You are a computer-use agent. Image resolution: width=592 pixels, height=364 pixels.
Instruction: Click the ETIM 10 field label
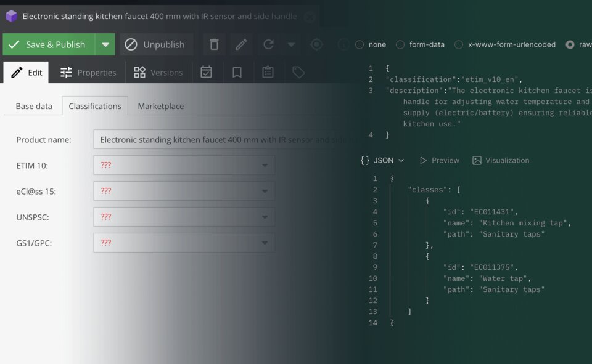coord(32,165)
